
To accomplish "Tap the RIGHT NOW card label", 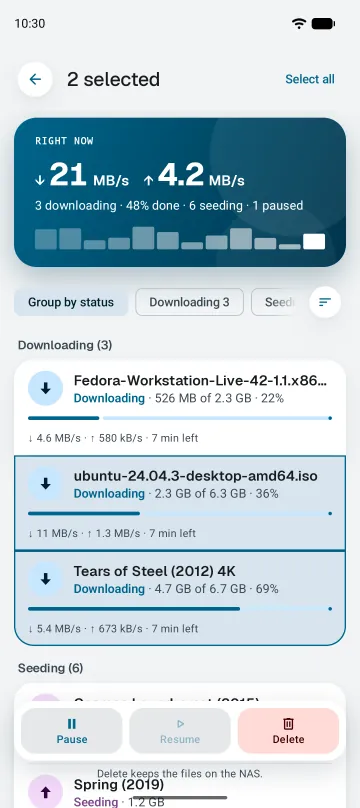I will 64,141.
